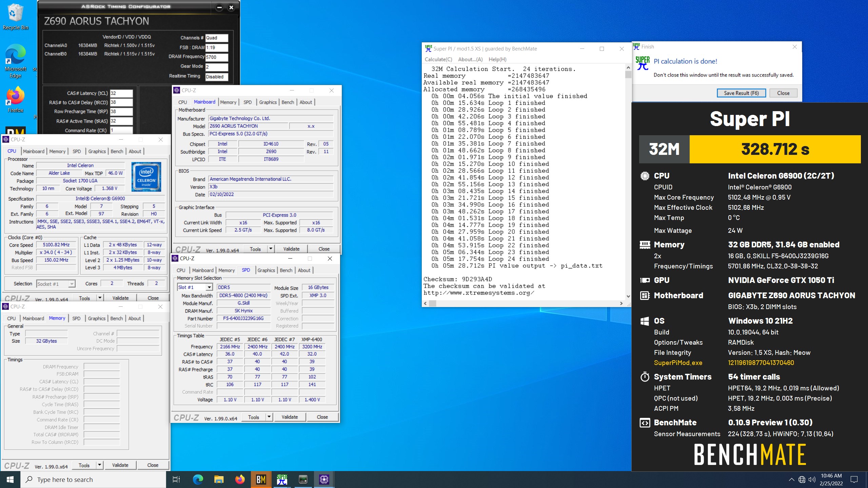The width and height of the screenshot is (868, 488).
Task: Click the taskbar clock showing 10:46 AM
Action: [x=831, y=480]
